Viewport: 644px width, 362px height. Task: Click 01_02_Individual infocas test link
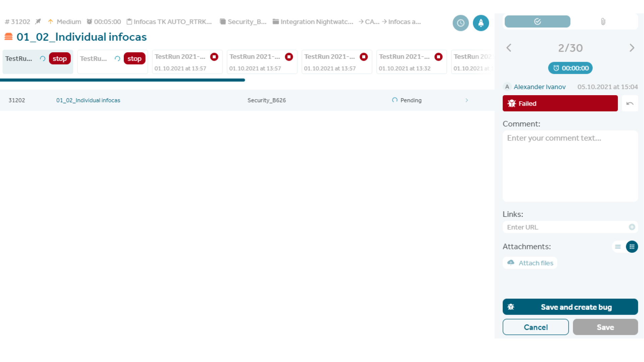tap(88, 100)
